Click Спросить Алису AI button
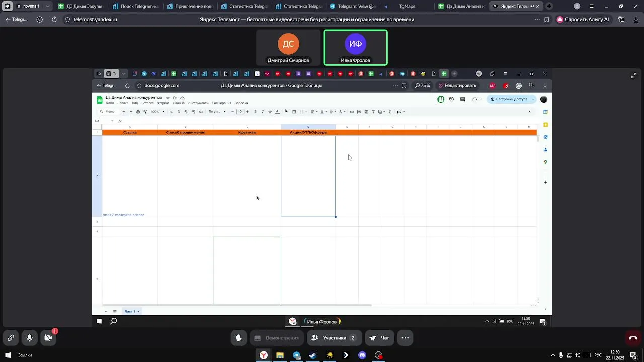This screenshot has width=644, height=362. (583, 19)
